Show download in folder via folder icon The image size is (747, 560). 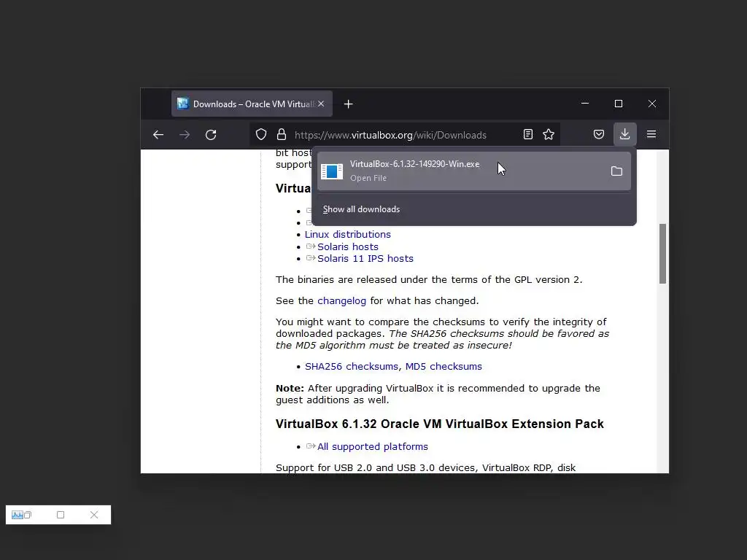pos(616,171)
